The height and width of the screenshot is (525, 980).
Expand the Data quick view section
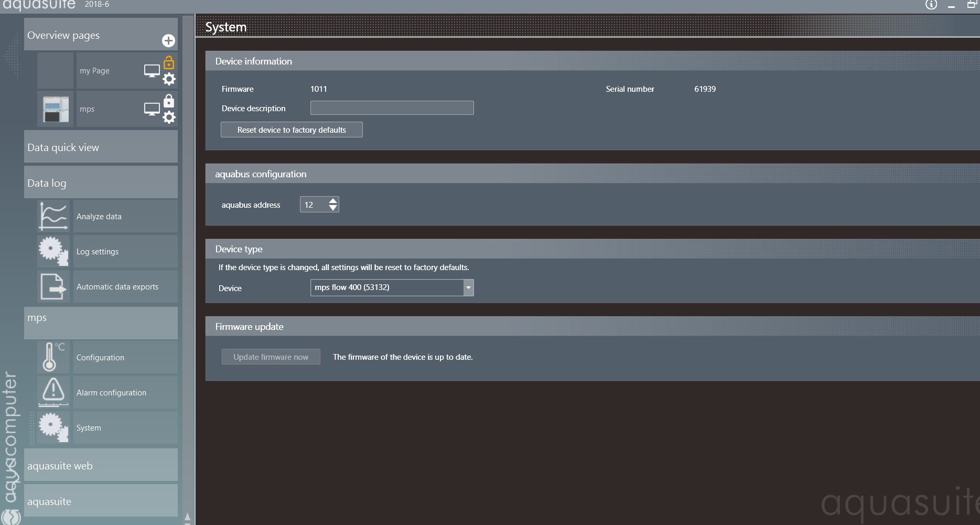pyautogui.click(x=101, y=147)
